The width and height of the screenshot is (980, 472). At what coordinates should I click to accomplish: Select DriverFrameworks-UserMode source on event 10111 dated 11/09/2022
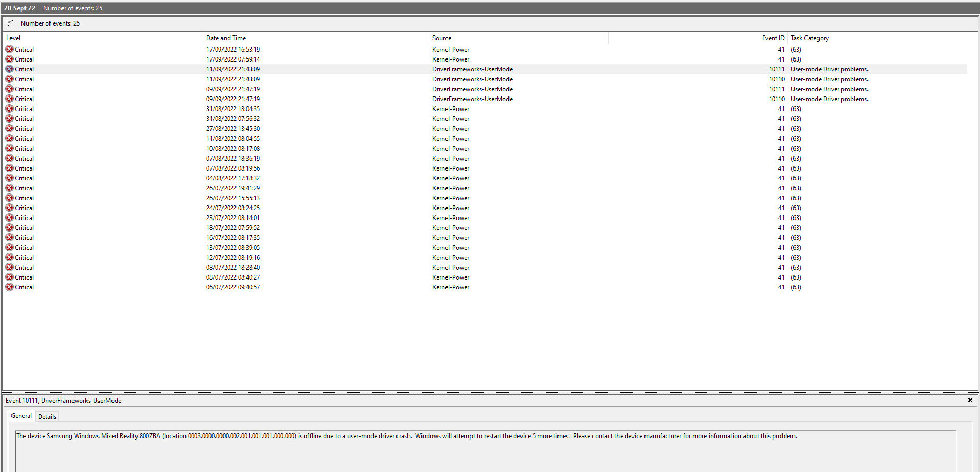[473, 69]
